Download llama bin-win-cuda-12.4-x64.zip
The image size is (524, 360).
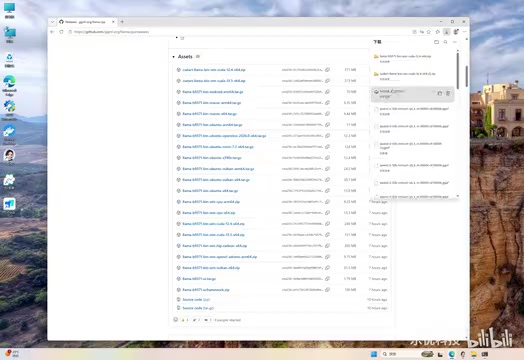[213, 224]
